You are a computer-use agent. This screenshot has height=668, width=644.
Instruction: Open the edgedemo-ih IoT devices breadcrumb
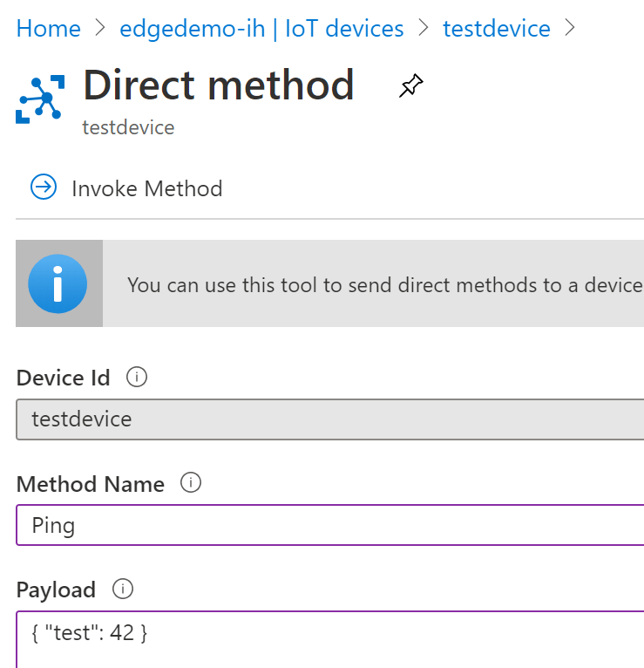261,29
